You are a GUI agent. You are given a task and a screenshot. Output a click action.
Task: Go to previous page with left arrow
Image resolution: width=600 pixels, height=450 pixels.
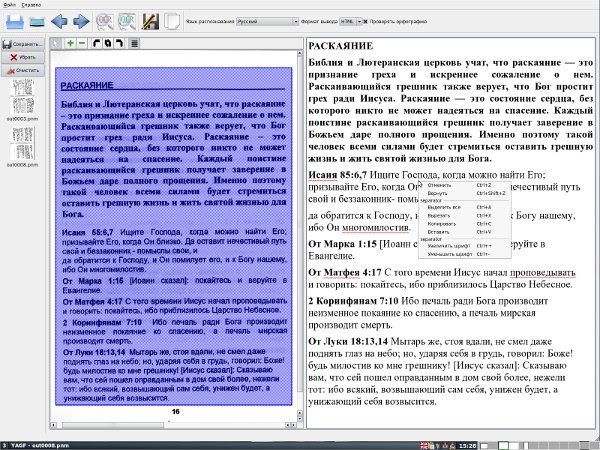(x=59, y=21)
